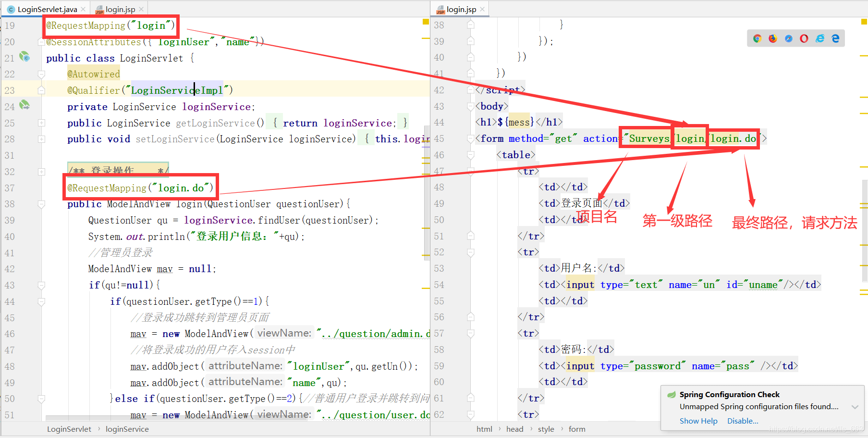Open in Edge browser icon
This screenshot has height=438, width=868.
(x=835, y=38)
